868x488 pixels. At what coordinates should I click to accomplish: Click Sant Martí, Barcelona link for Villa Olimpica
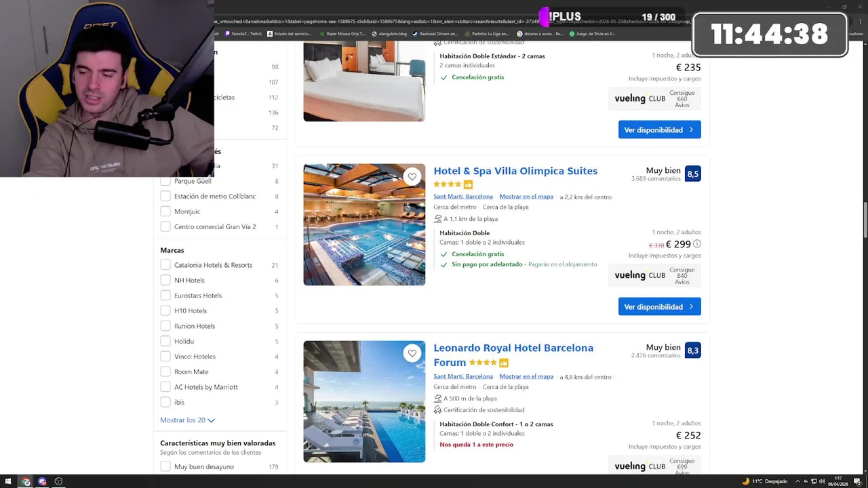[463, 197]
